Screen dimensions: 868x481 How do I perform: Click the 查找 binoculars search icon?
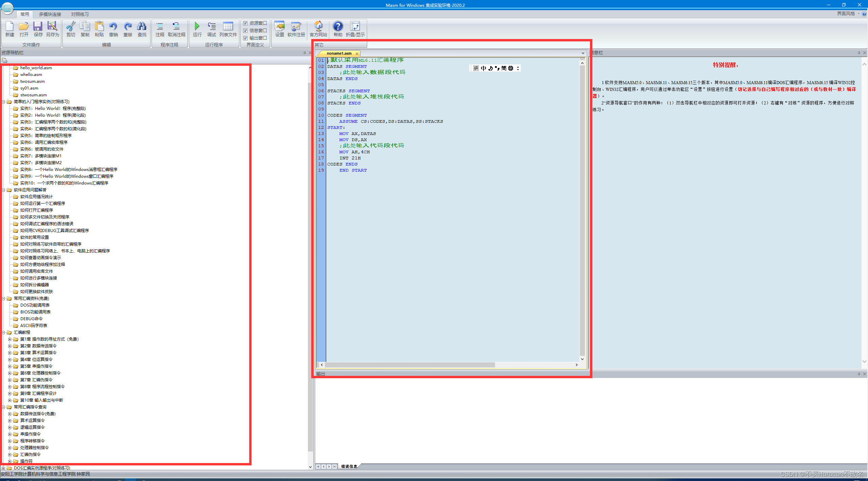tap(142, 26)
